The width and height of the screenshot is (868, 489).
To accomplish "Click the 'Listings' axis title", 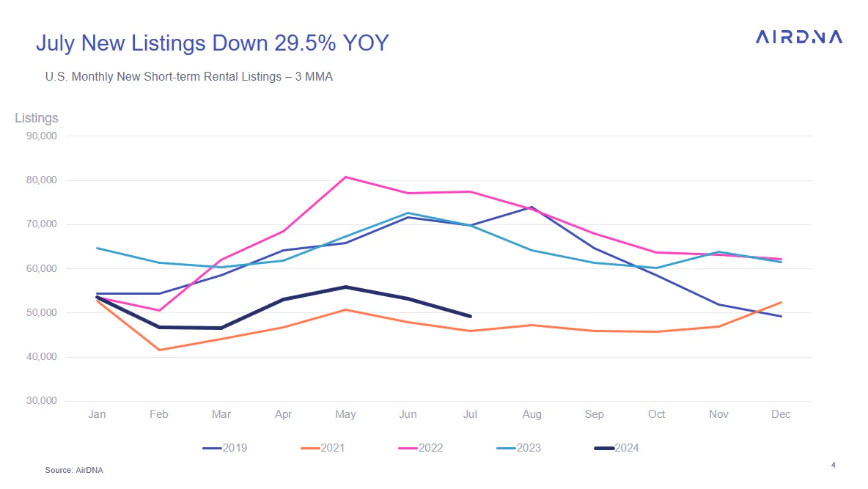I will tap(37, 118).
